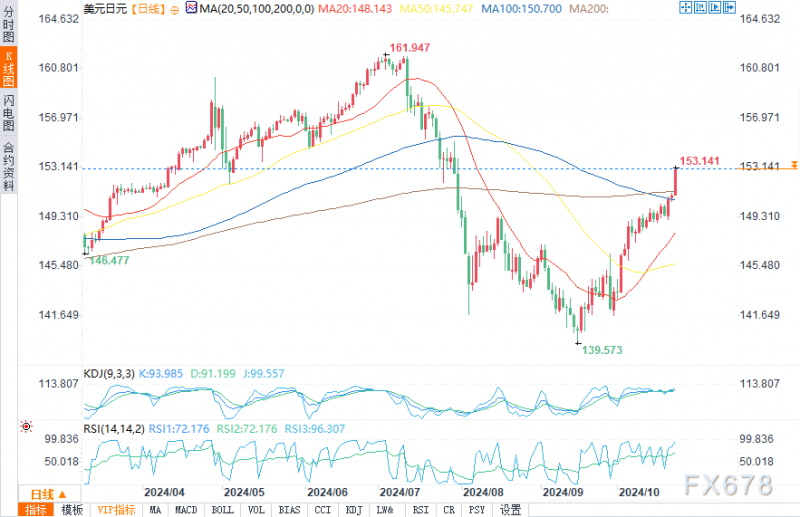Apply the BIAS indicator button
The image size is (800, 517).
289,510
